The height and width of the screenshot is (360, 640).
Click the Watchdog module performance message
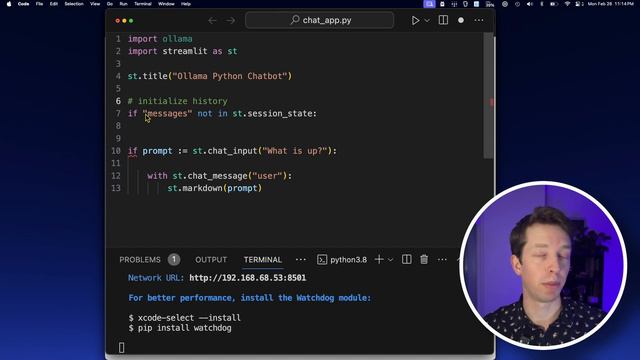250,298
